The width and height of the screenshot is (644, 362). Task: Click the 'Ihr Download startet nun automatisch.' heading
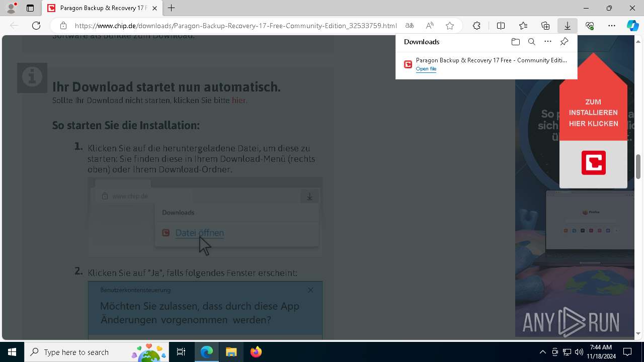click(167, 86)
